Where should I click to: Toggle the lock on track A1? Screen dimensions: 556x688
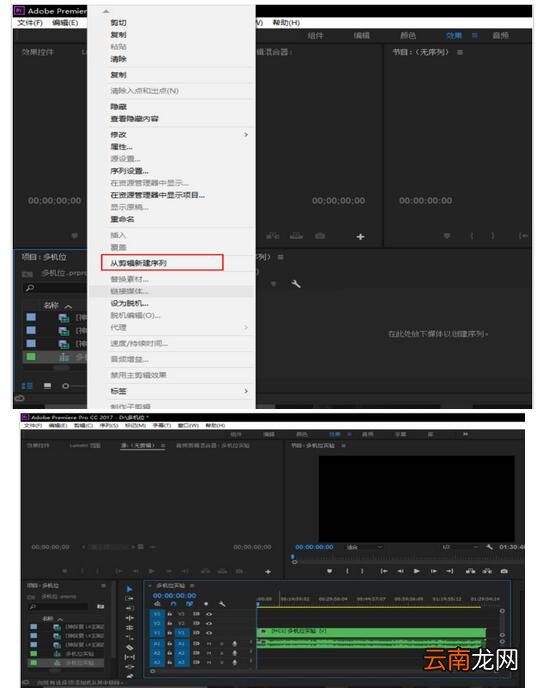coord(169,643)
